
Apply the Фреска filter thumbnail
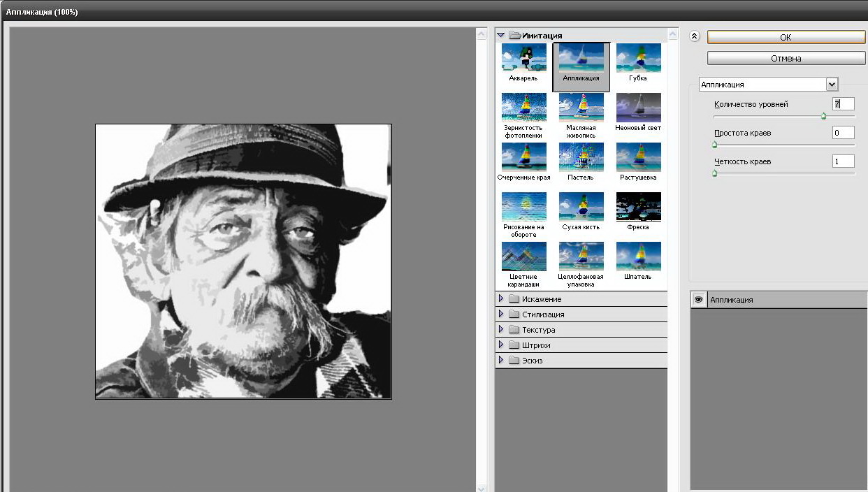coord(638,207)
